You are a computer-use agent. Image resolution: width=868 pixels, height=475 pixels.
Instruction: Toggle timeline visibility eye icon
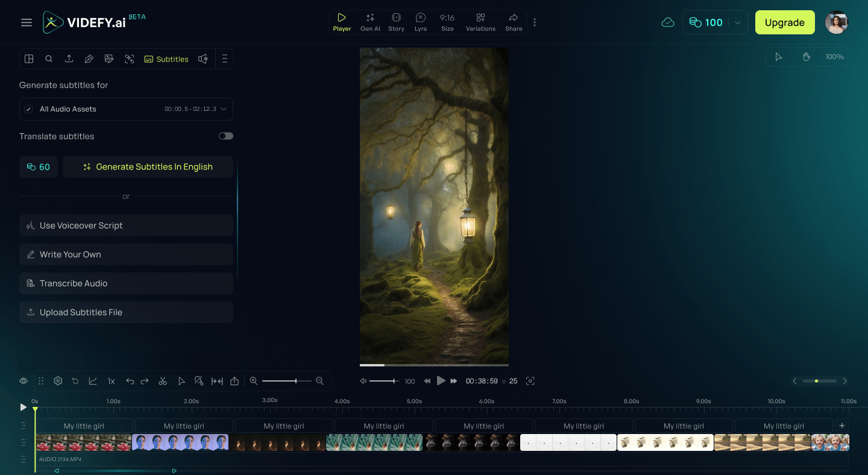click(24, 381)
